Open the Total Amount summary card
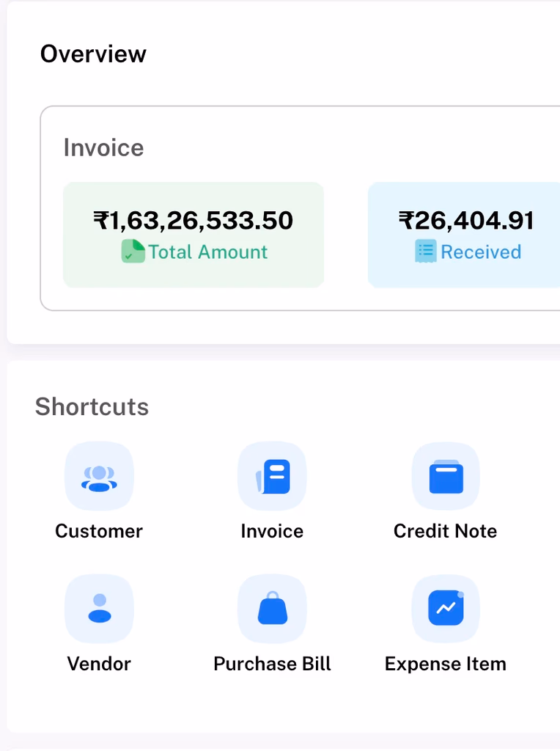 pyautogui.click(x=193, y=235)
